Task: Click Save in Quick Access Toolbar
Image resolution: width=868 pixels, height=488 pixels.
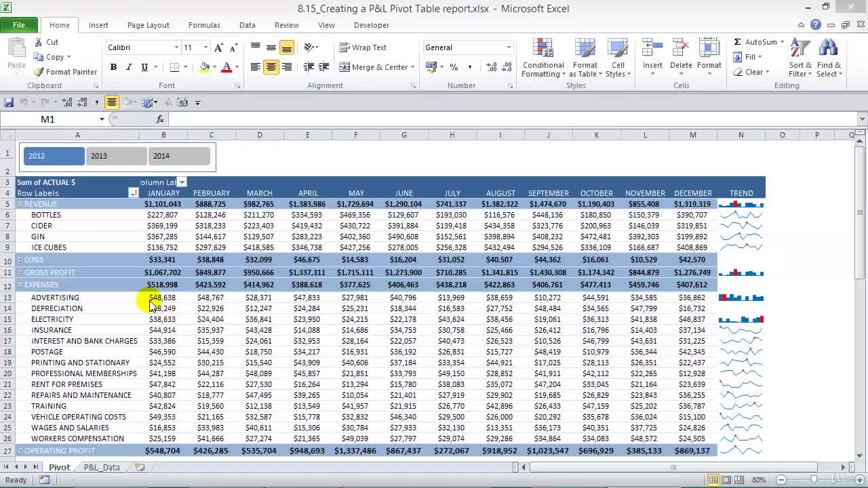Action: 9,102
